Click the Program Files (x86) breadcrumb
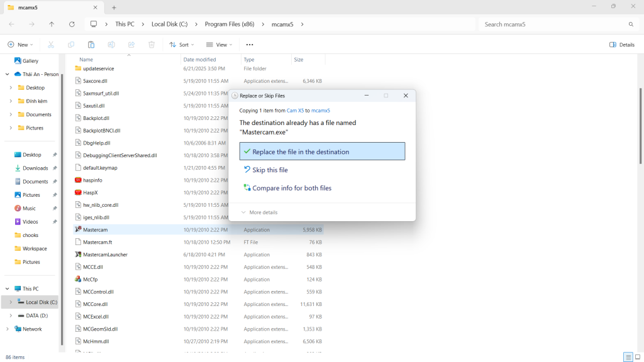Image resolution: width=644 pixels, height=362 pixels. pyautogui.click(x=230, y=25)
